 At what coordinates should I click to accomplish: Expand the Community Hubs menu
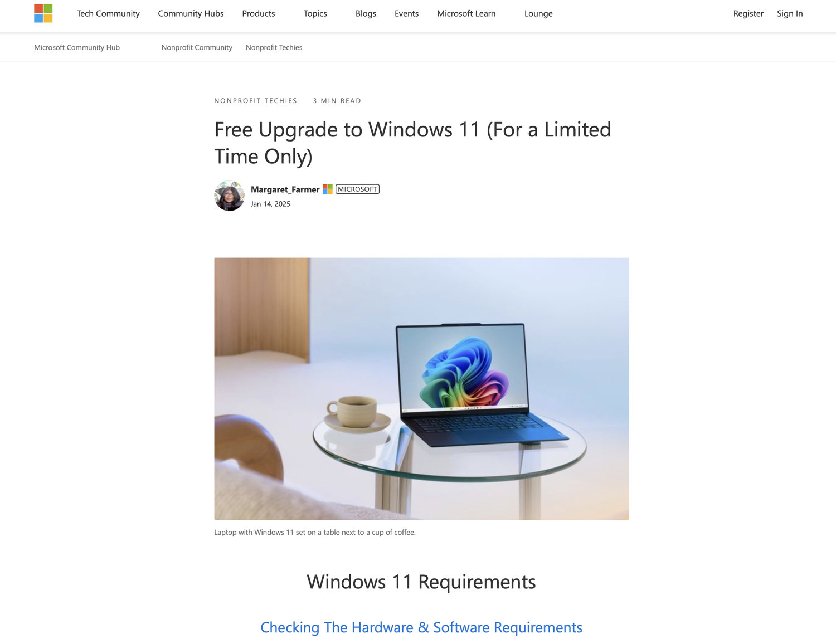(191, 13)
